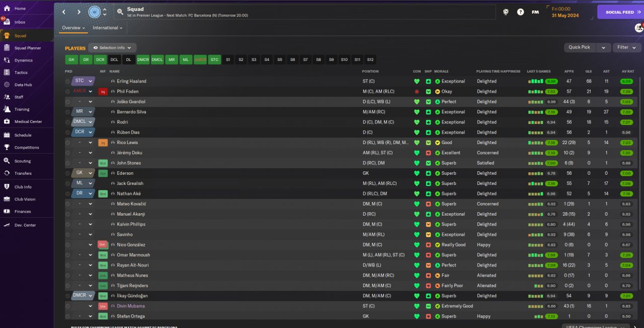The height and width of the screenshot is (328, 644).
Task: Open the Club Info shield icon
Action: pos(7,187)
